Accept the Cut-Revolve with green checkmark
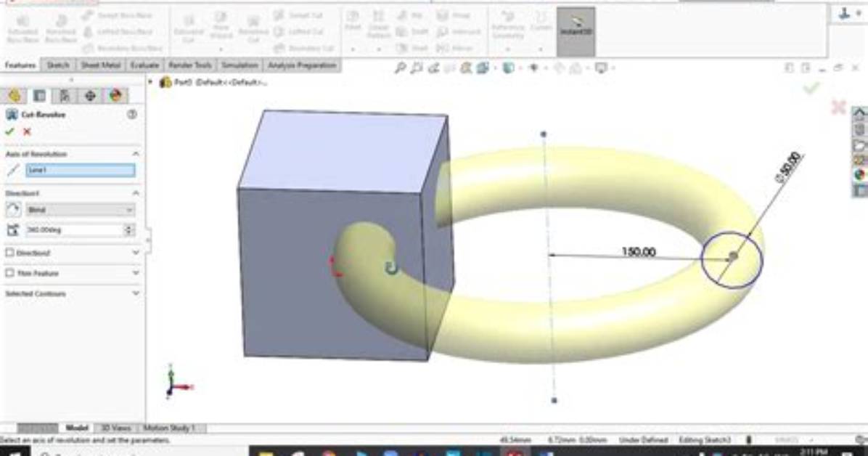 point(9,132)
